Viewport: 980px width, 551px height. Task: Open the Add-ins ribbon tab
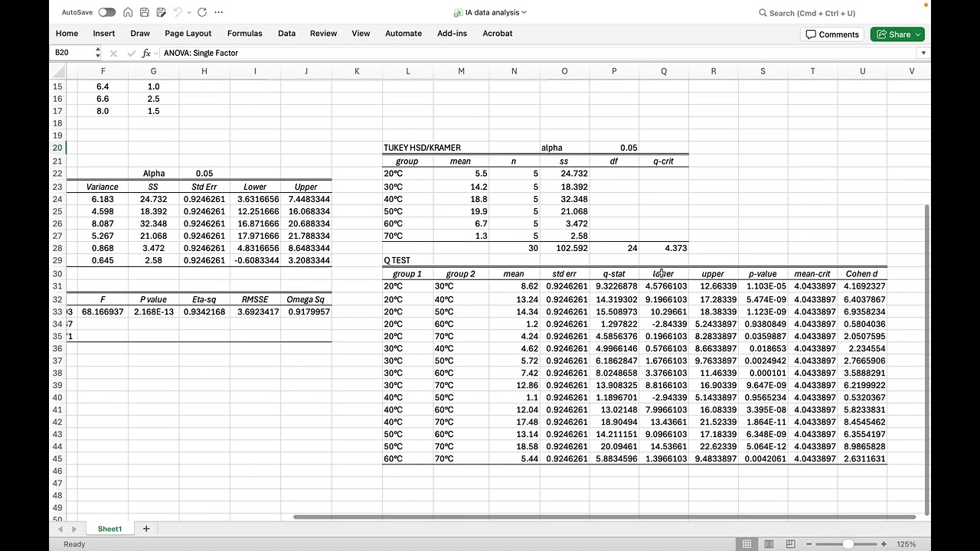click(452, 34)
